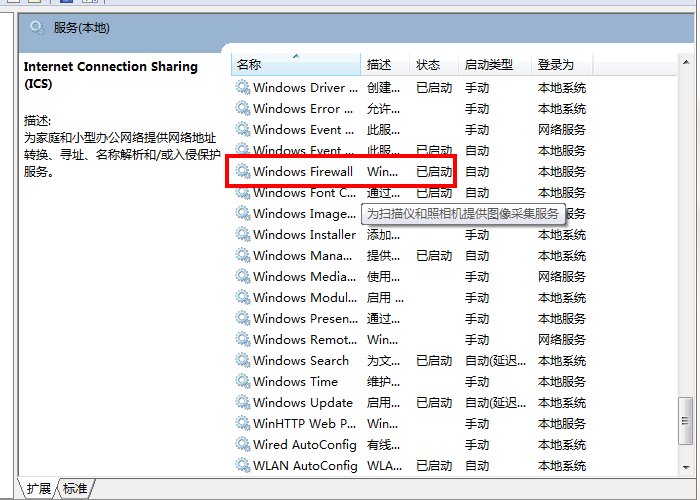Select the Windows Mana... service name
700x500 pixels.
[x=303, y=255]
